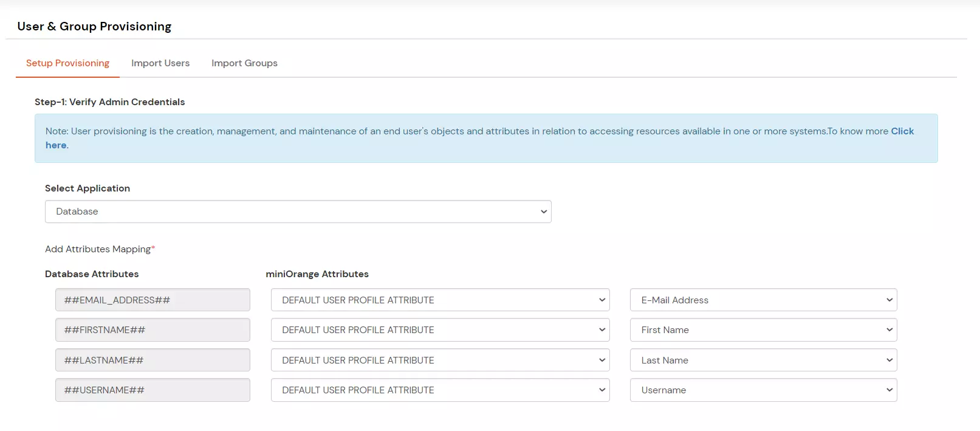Click the ##LASTNAME## attribute field
This screenshot has width=980, height=431.
(152, 360)
